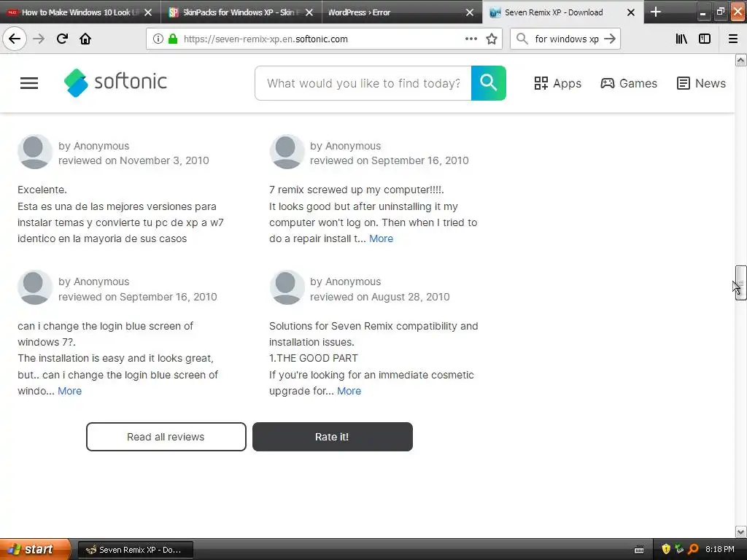Click the Windows start button
Viewport: 747px width, 560px height.
tap(36, 550)
